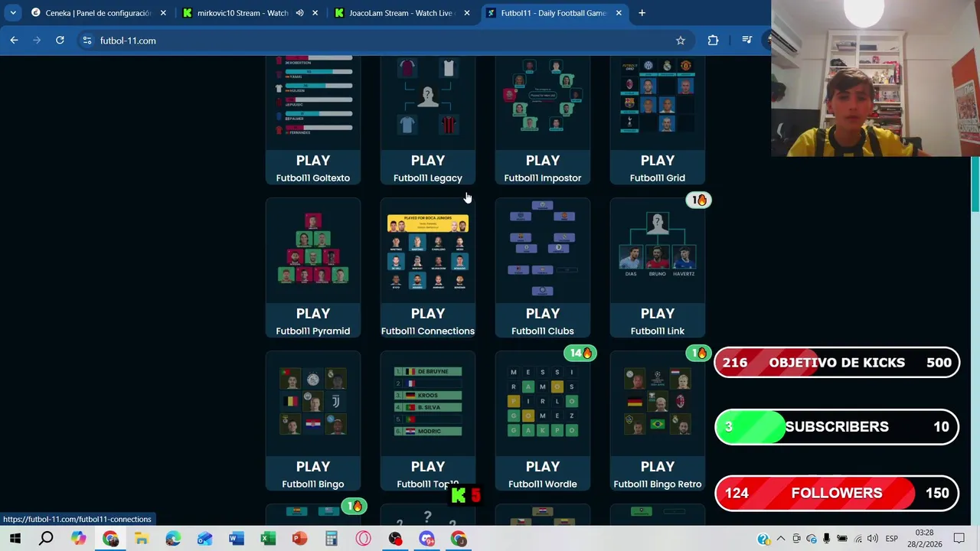
Task: Click the streak flame badge on Link card
Action: pyautogui.click(x=699, y=201)
